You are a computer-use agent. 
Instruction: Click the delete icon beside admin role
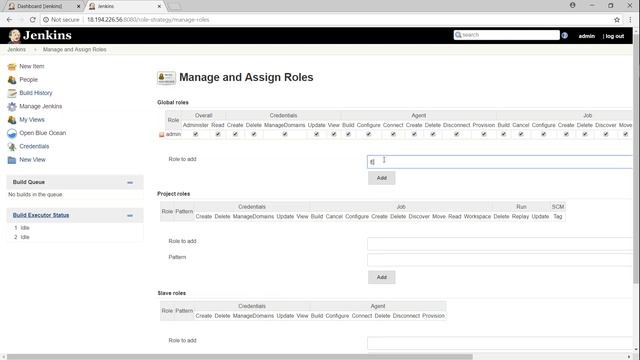tap(162, 134)
